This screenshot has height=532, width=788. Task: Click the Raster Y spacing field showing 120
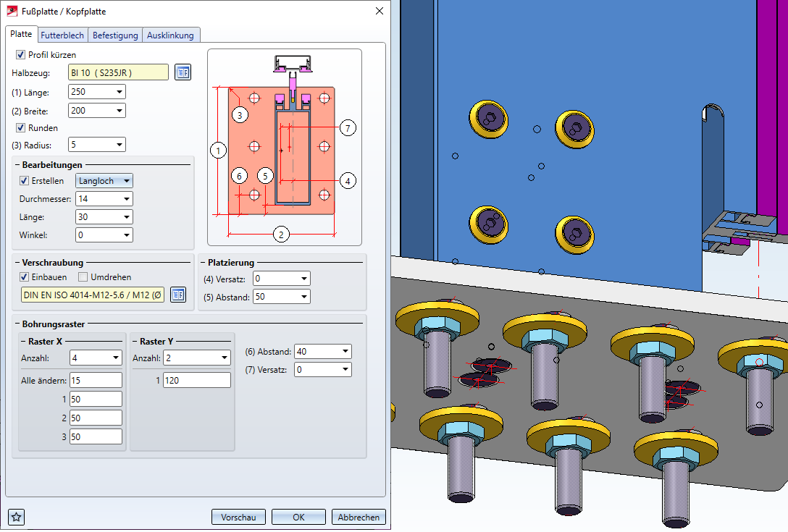(x=196, y=380)
